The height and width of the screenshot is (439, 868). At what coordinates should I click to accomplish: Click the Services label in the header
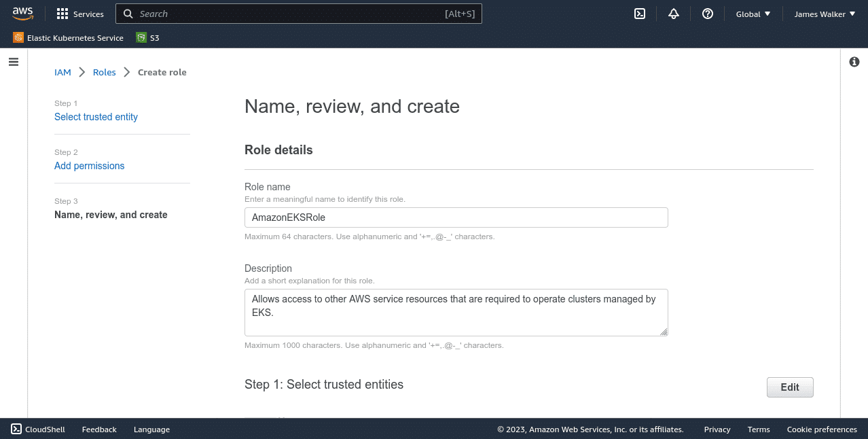[88, 14]
